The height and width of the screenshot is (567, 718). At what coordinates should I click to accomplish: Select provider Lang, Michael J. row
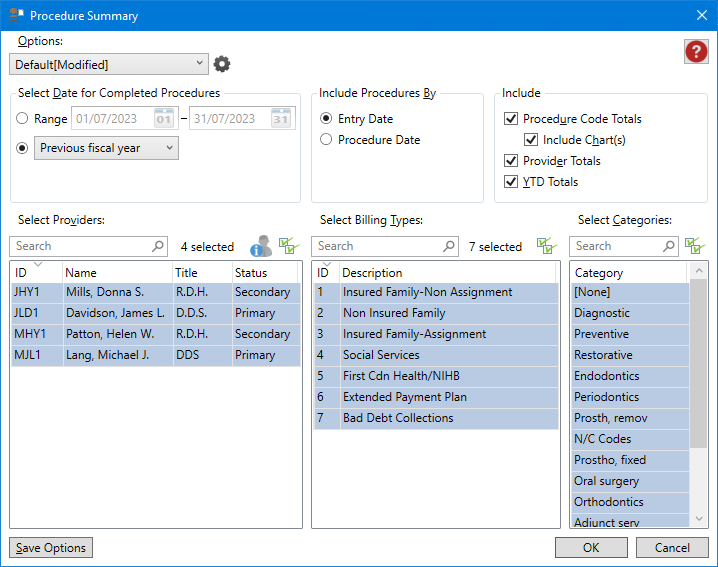(x=155, y=355)
